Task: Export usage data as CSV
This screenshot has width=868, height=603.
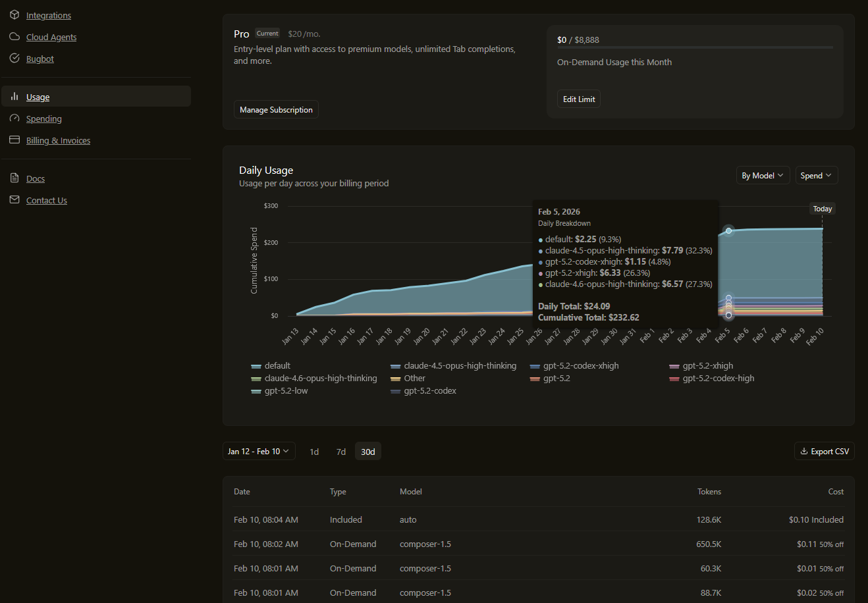Action: click(x=824, y=452)
